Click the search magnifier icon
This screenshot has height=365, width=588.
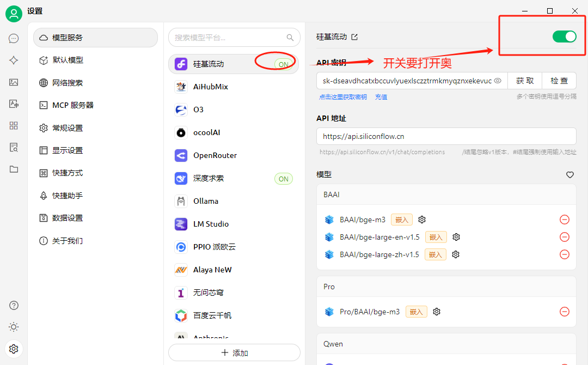[290, 38]
